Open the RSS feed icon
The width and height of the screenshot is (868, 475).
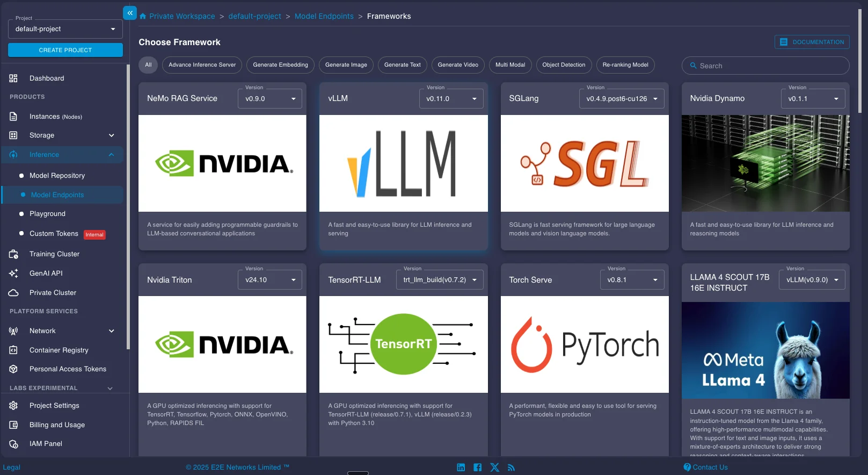511,467
